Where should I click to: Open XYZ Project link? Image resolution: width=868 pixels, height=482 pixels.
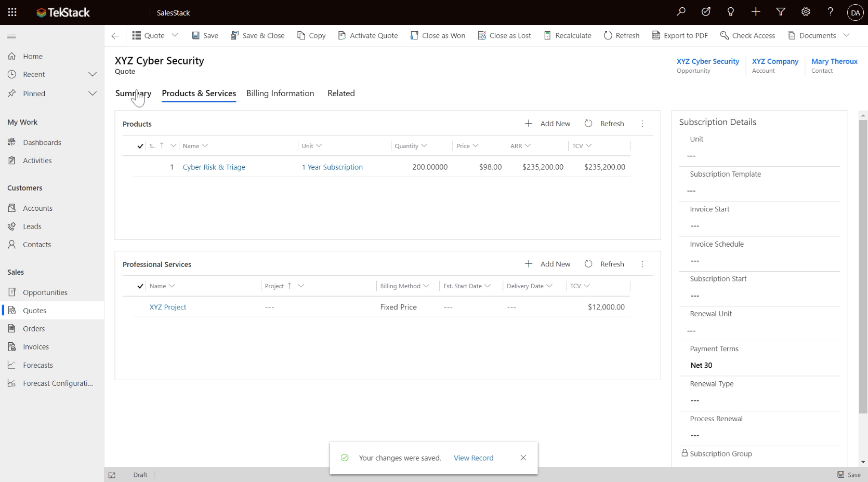pyautogui.click(x=167, y=307)
